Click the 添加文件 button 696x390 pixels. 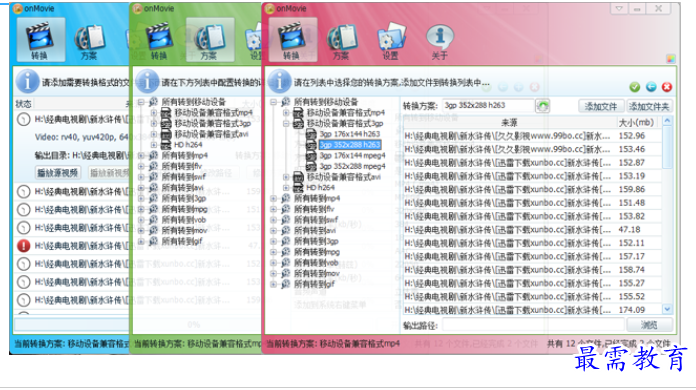click(601, 106)
